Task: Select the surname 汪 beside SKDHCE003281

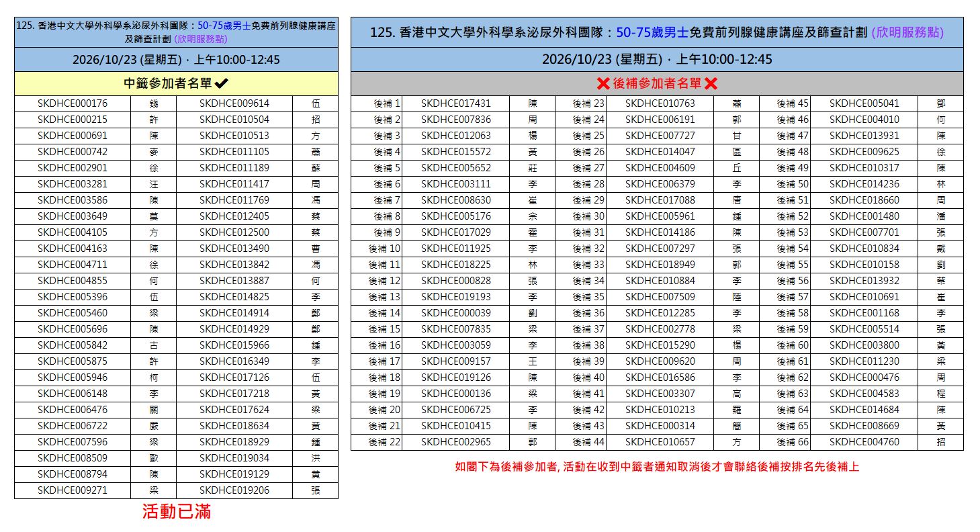Action: coord(154,184)
